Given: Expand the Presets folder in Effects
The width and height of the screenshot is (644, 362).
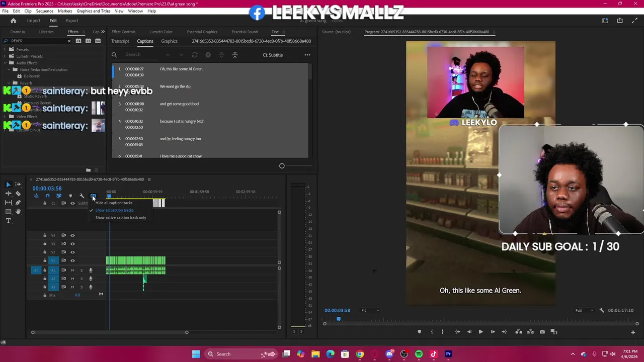Looking at the screenshot, I should pos(5,49).
